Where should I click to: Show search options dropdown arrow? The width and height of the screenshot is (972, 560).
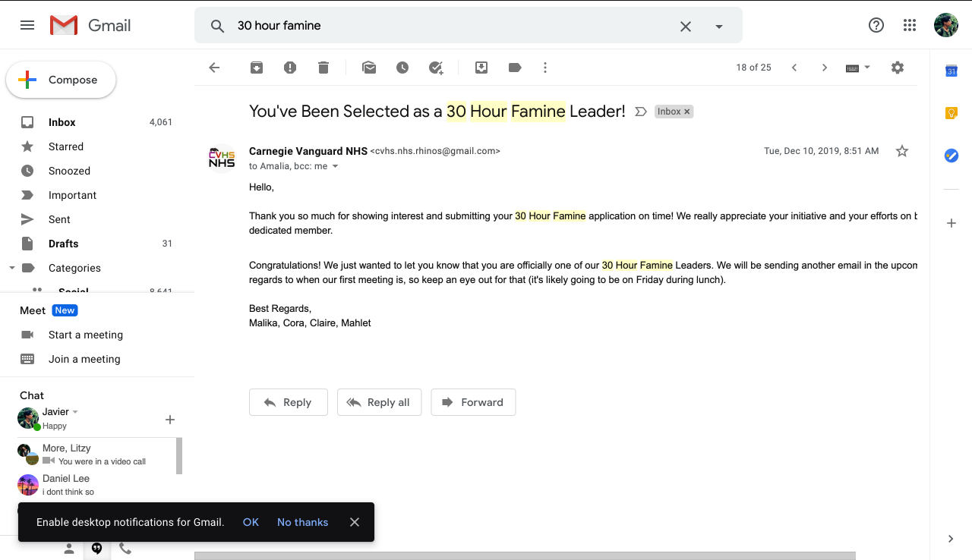pyautogui.click(x=719, y=26)
